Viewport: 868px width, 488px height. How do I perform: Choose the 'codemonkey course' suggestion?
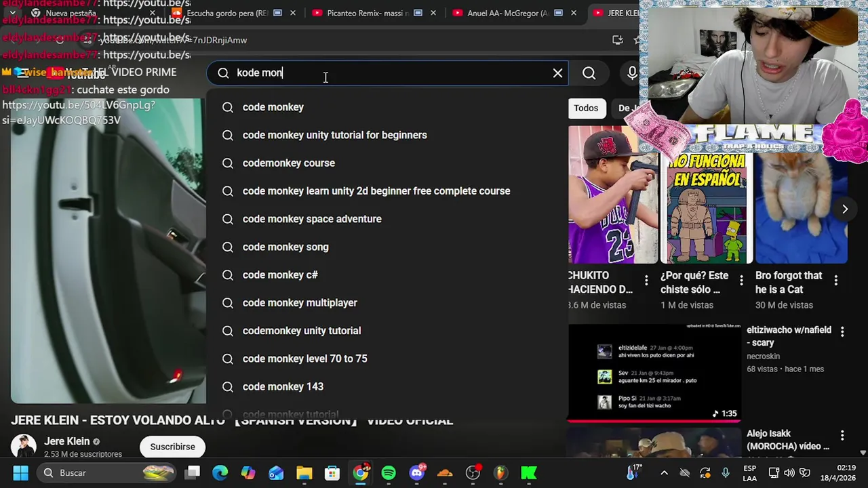(x=387, y=163)
